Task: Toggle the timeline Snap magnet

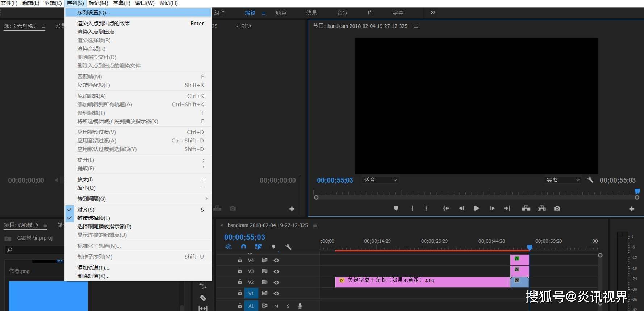Action: [x=243, y=247]
